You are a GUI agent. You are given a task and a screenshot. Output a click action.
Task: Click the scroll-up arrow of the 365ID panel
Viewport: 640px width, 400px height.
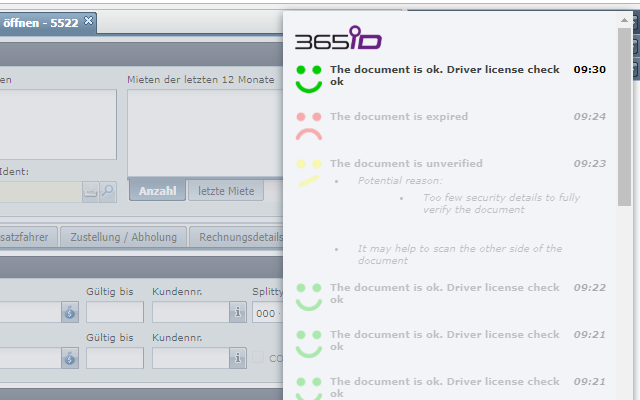624,20
